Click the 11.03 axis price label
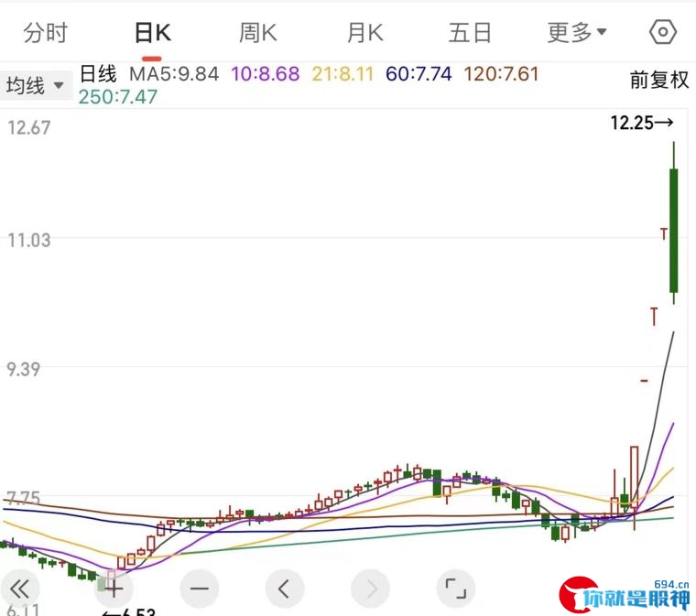Viewport: 696px width, 616px height. (29, 241)
